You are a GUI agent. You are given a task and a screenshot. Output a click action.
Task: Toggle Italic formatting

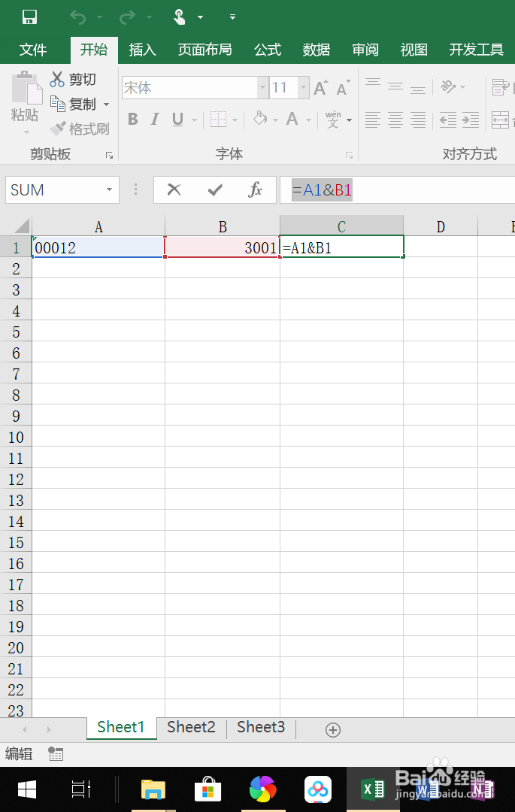(155, 120)
